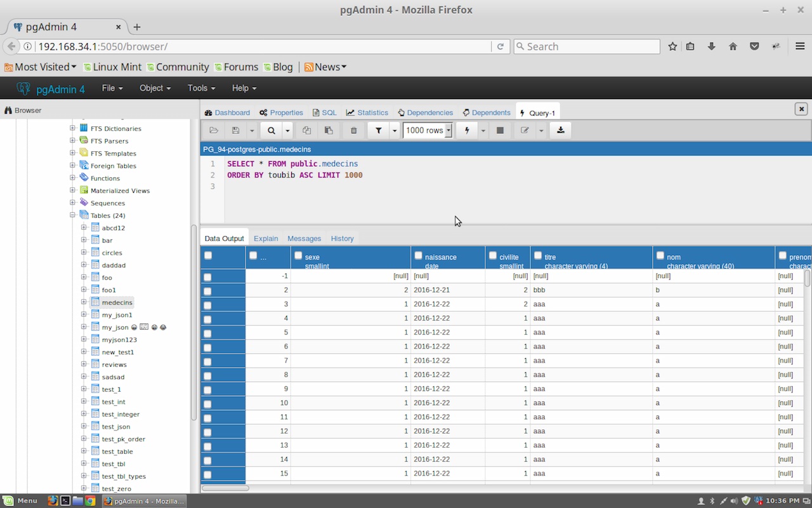Tick the row checkbox for row 2
812x508 pixels.
point(207,291)
